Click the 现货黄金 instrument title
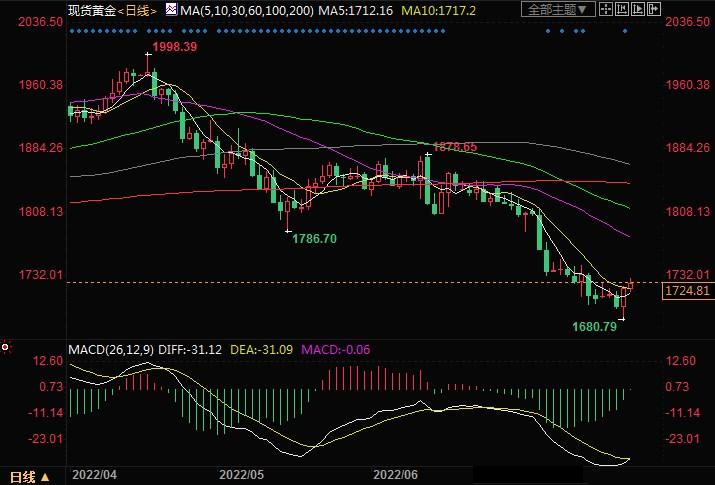 point(90,10)
